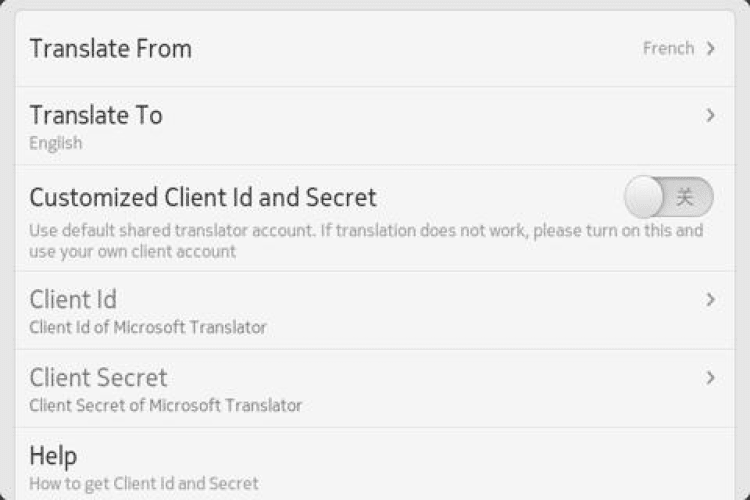Open the Translate From setting
The width and height of the screenshot is (750, 500).
[x=111, y=48]
